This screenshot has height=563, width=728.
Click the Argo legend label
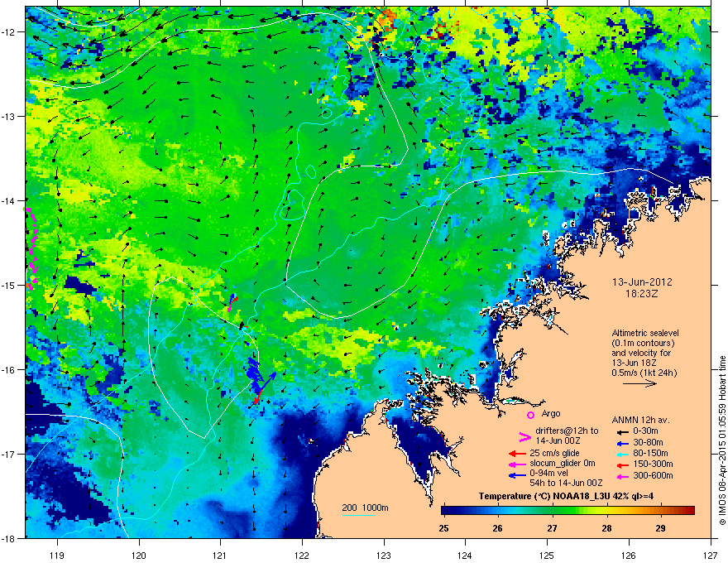coord(551,414)
